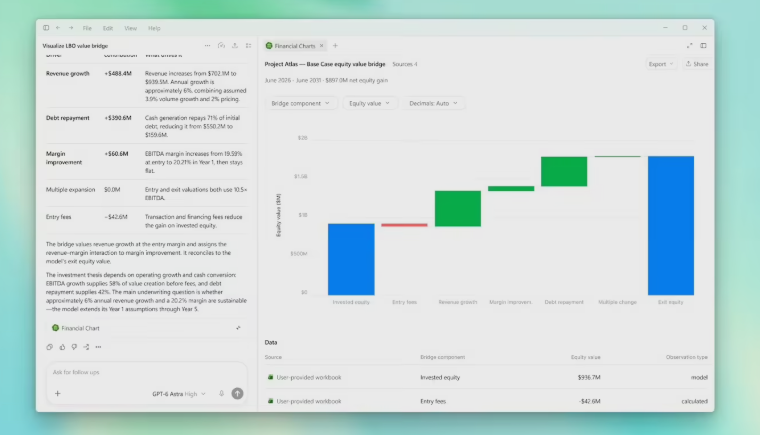Click the Margin improvement row label
760x435 pixels.
pyautogui.click(x=64, y=158)
